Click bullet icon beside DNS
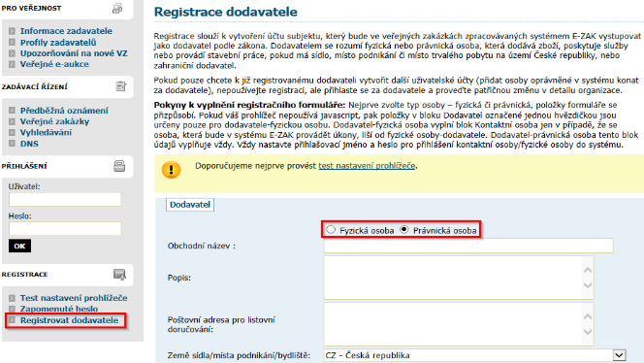 tap(12, 144)
